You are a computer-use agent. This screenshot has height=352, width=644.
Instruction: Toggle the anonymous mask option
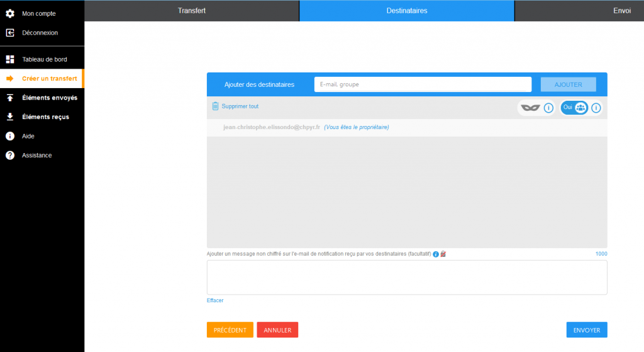click(x=530, y=108)
